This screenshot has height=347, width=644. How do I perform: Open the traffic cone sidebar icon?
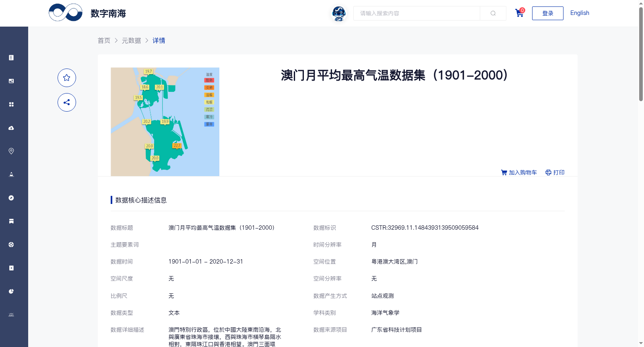pos(11,175)
